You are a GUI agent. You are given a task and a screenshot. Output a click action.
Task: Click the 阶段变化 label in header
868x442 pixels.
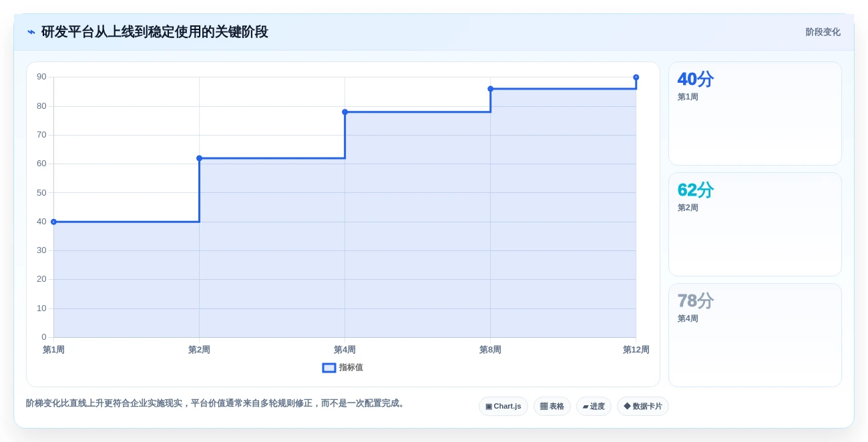823,32
